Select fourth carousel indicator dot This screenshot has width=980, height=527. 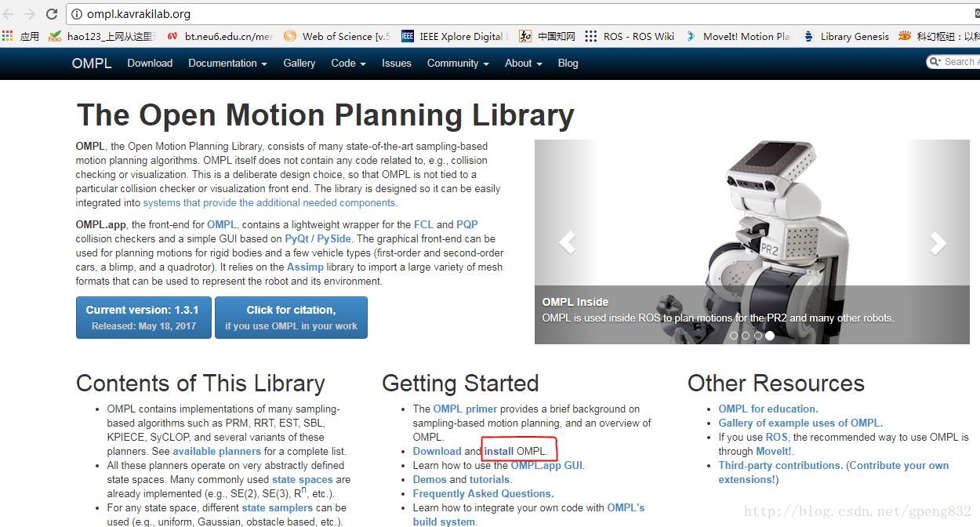point(770,336)
